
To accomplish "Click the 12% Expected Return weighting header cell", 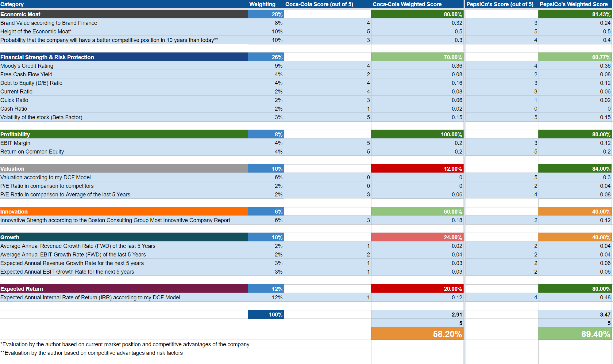I will click(x=266, y=289).
